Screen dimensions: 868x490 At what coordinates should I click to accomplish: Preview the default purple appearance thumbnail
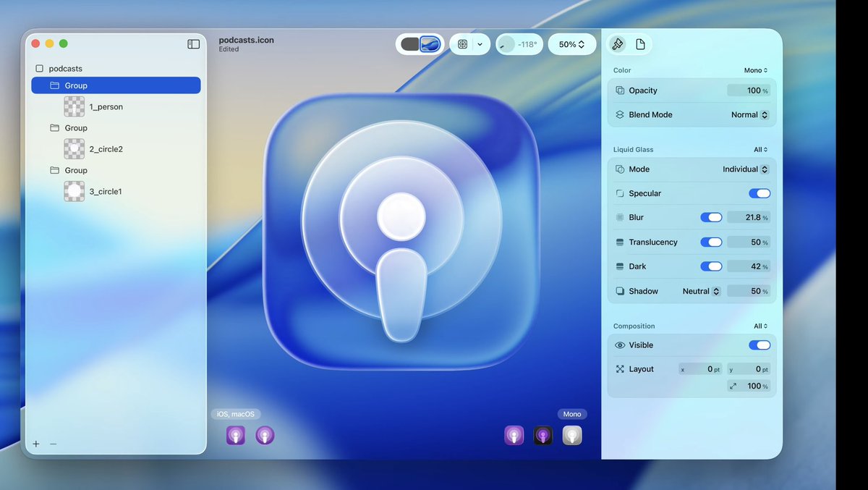[514, 436]
